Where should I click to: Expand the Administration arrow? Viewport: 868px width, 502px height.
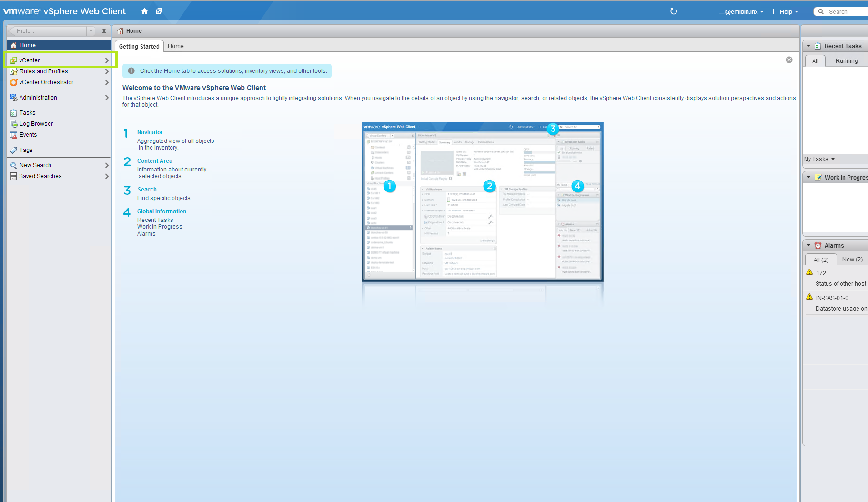coord(107,98)
